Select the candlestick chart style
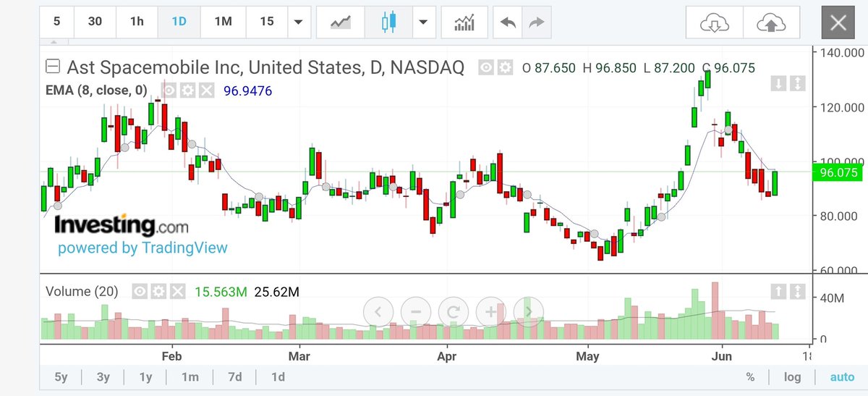The width and height of the screenshot is (868, 396). pyautogui.click(x=389, y=22)
